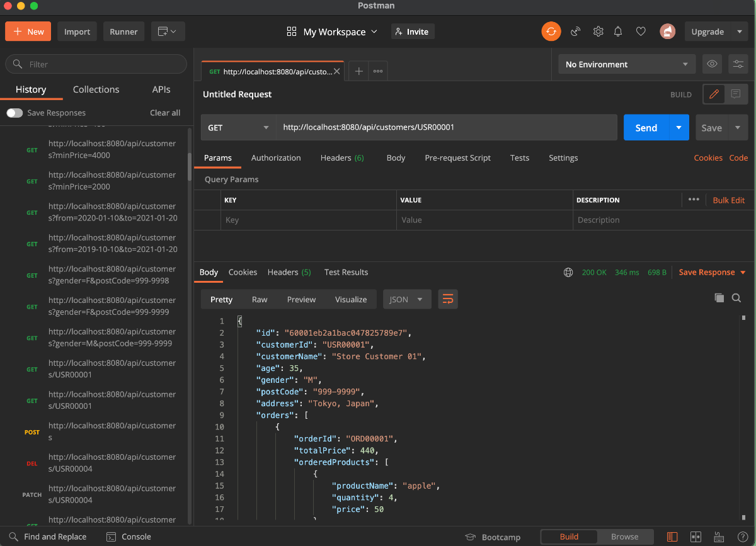This screenshot has height=546, width=756.
Task: Open Send button dropdown arrow
Action: (x=679, y=127)
